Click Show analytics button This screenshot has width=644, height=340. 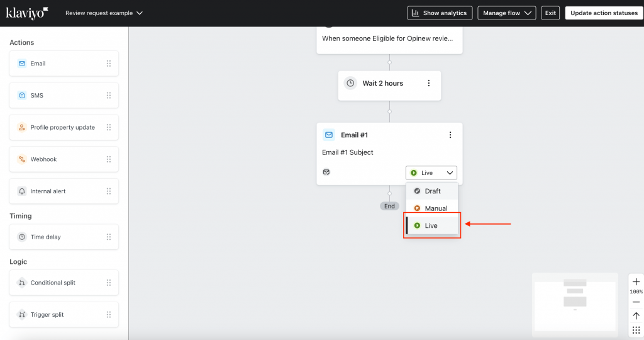tap(440, 13)
